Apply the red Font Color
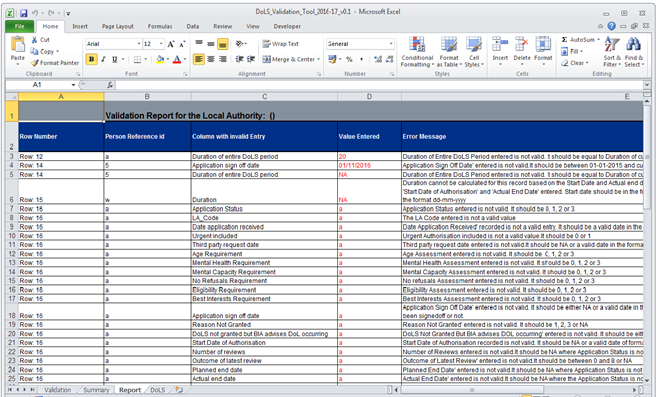The height and width of the screenshot is (397, 657). (x=177, y=60)
